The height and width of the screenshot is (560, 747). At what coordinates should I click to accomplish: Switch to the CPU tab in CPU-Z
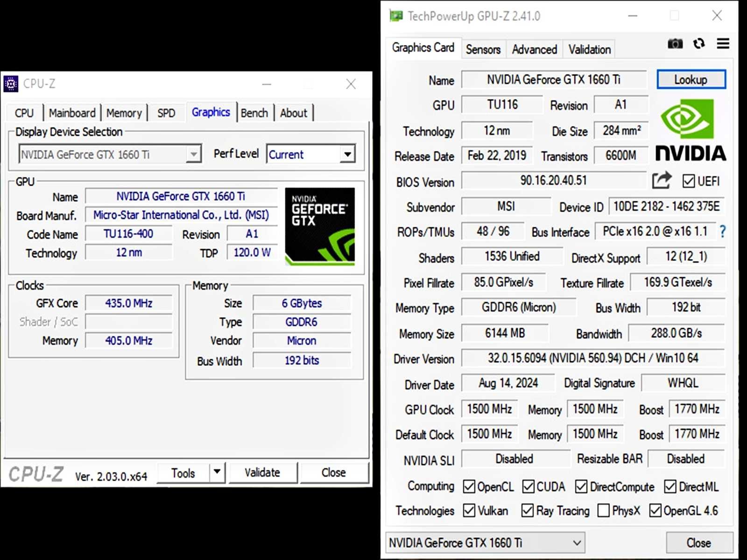click(x=24, y=113)
